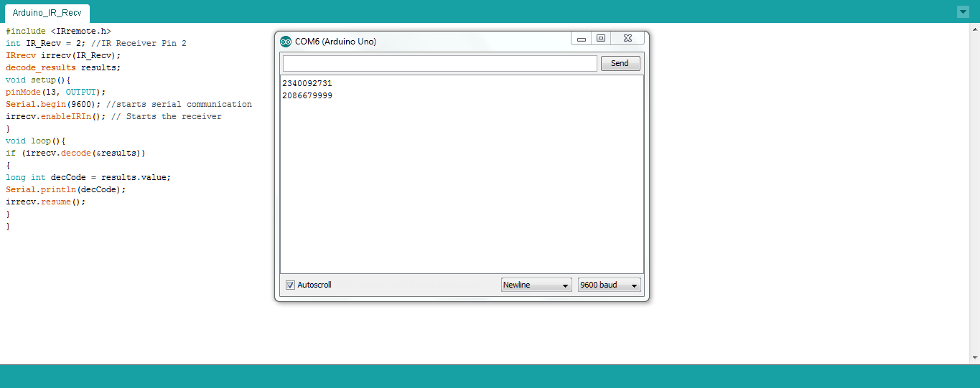980x388 pixels.
Task: Open the 9600 baud rate dropdown
Action: [610, 285]
